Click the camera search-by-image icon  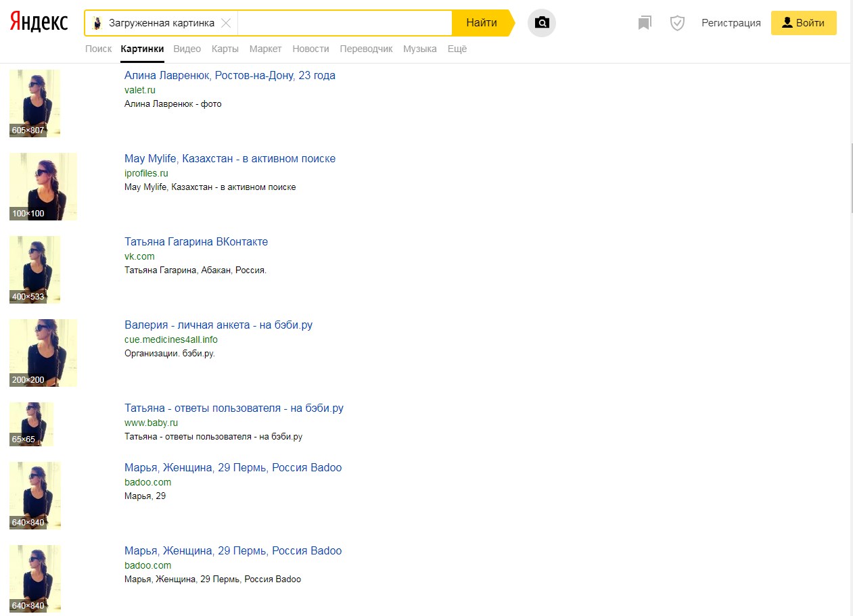click(x=541, y=23)
